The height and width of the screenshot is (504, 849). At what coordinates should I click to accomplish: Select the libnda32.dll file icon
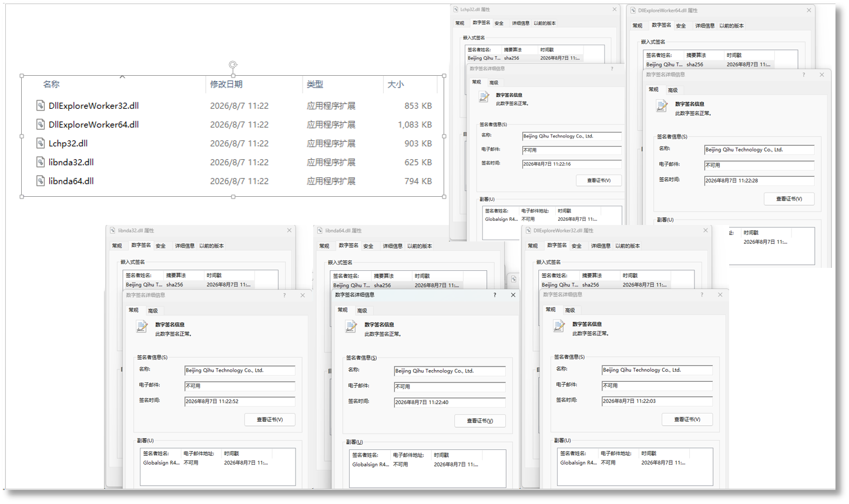click(41, 162)
